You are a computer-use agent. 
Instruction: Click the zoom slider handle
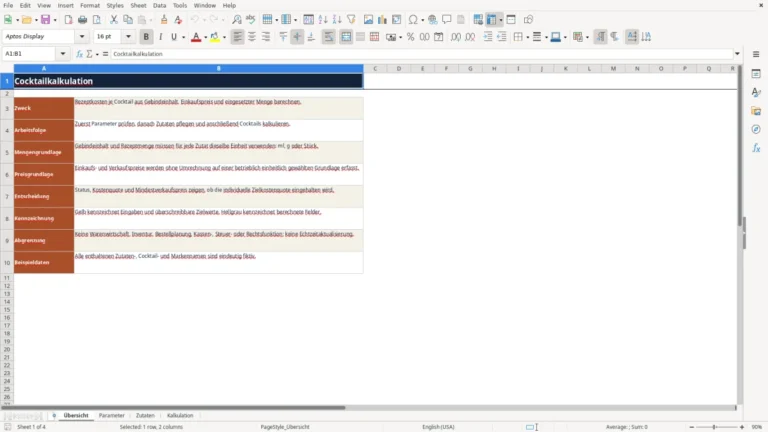[714, 427]
